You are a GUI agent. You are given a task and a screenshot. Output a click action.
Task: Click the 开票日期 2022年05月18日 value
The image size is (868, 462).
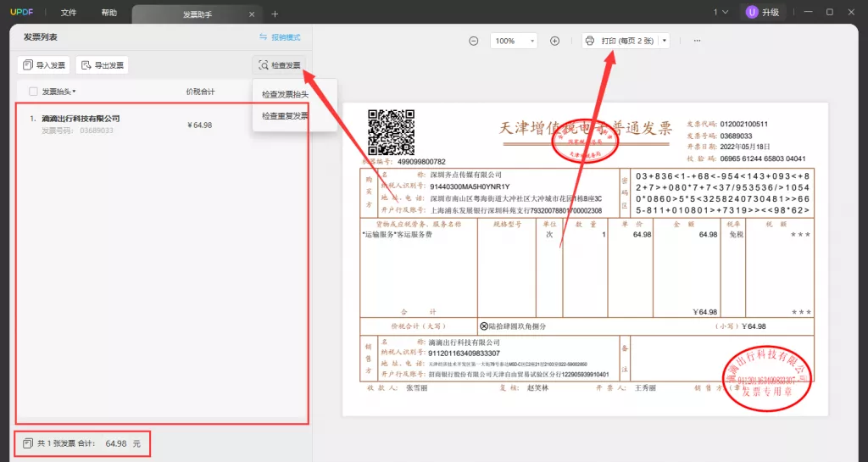pyautogui.click(x=744, y=147)
